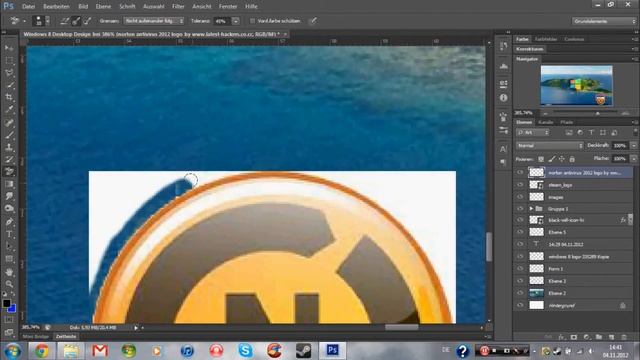
Task: Delete layer with the trash icon
Action: point(624,337)
